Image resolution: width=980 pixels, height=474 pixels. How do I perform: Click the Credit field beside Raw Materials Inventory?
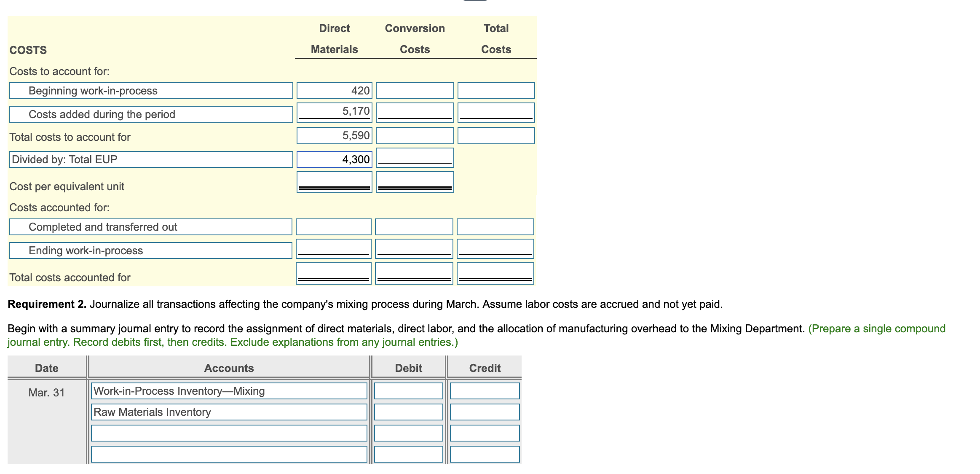[485, 412]
